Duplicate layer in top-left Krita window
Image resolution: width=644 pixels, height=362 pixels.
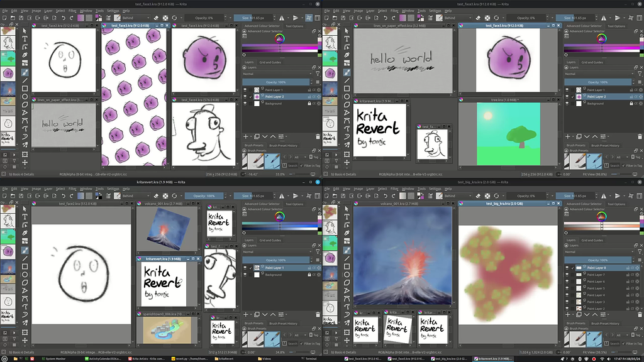click(x=257, y=136)
